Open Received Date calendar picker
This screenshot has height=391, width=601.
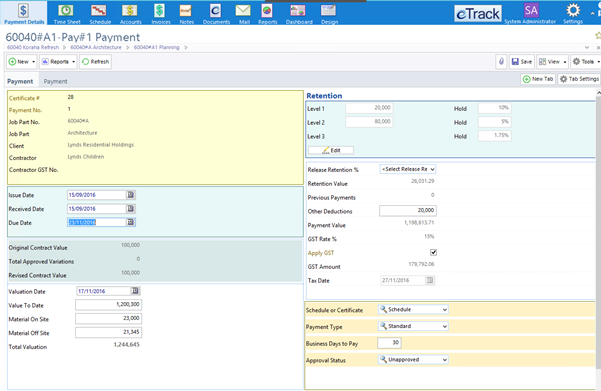pyautogui.click(x=130, y=209)
